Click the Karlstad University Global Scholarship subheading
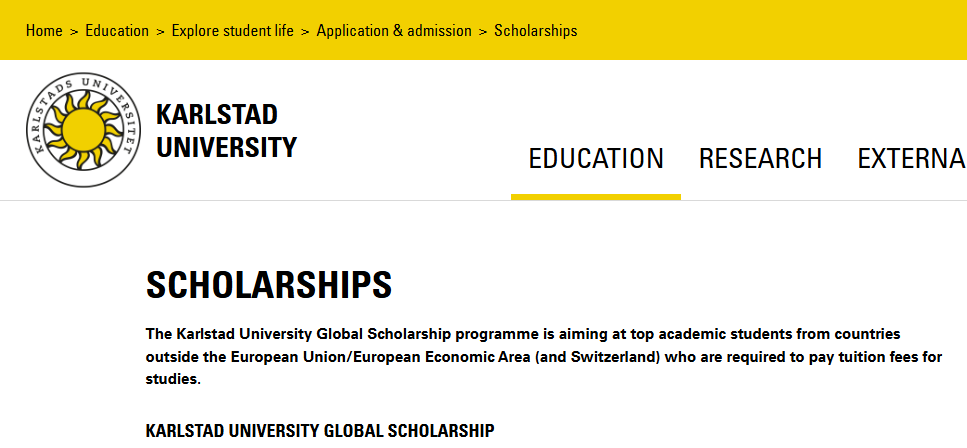The image size is (967, 448). point(320,431)
